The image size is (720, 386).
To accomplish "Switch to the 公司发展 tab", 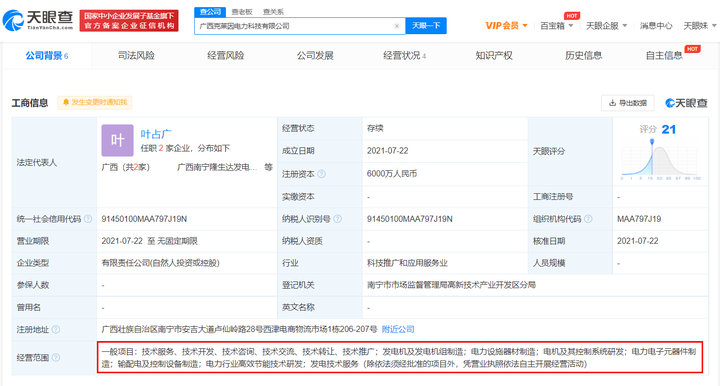I will point(315,56).
